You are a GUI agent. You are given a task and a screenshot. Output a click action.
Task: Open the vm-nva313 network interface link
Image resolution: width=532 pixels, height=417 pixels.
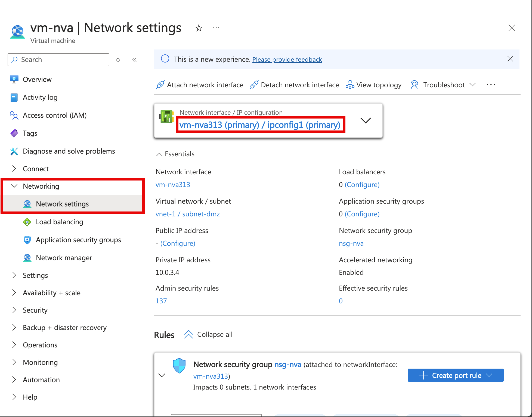(173, 184)
